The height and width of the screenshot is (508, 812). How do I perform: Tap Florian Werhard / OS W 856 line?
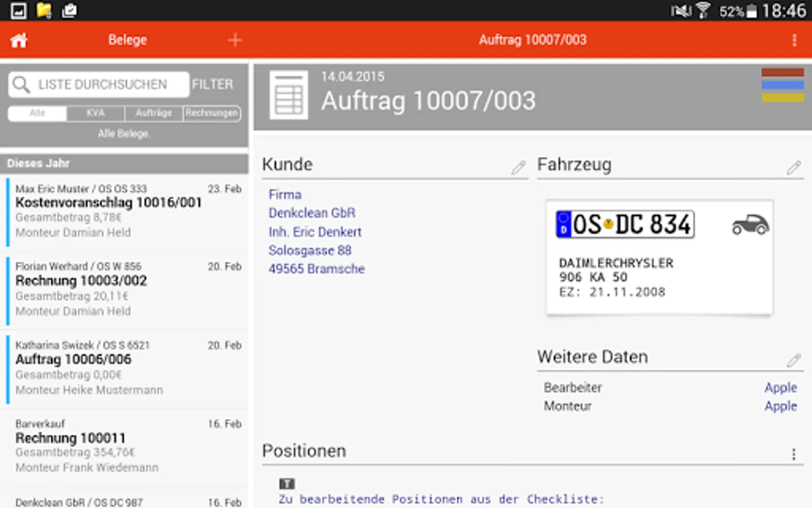78,266
